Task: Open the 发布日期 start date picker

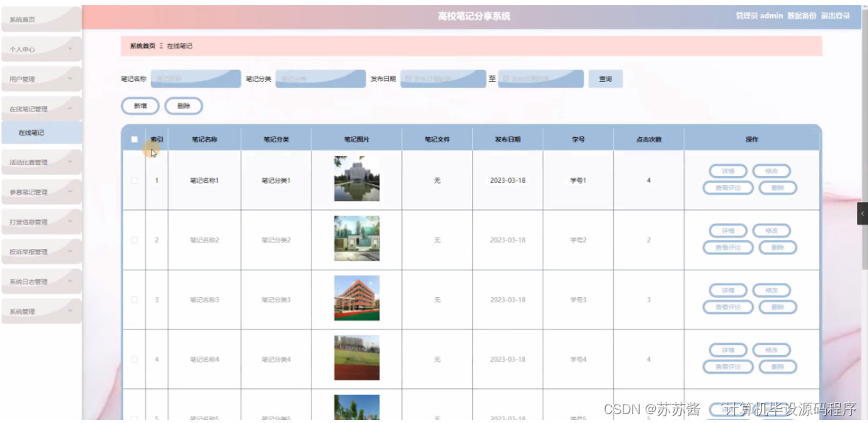Action: (x=443, y=79)
